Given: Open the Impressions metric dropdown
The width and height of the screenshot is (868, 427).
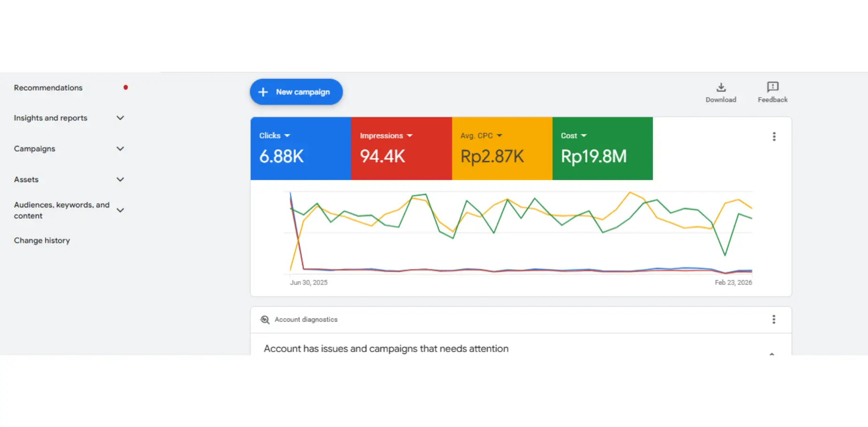Looking at the screenshot, I should (x=410, y=136).
